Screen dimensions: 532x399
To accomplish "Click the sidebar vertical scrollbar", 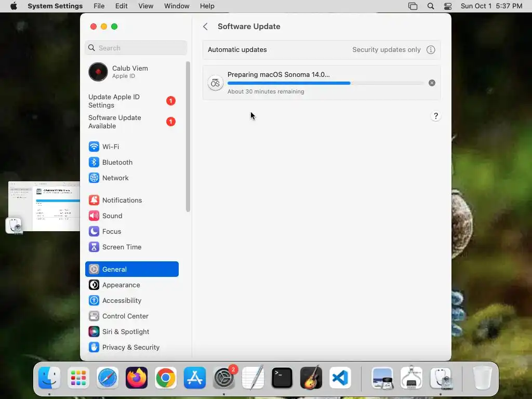I will click(188, 137).
